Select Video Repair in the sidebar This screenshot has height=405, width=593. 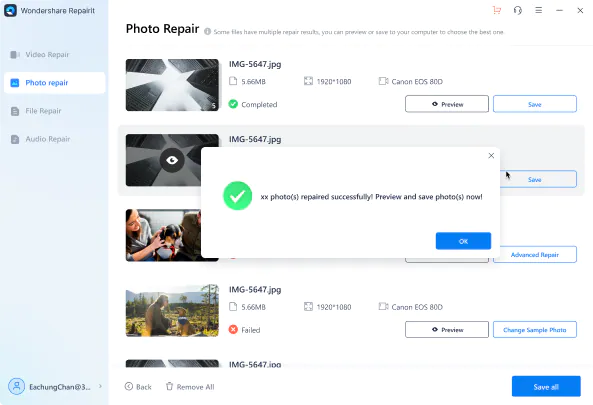[54, 54]
